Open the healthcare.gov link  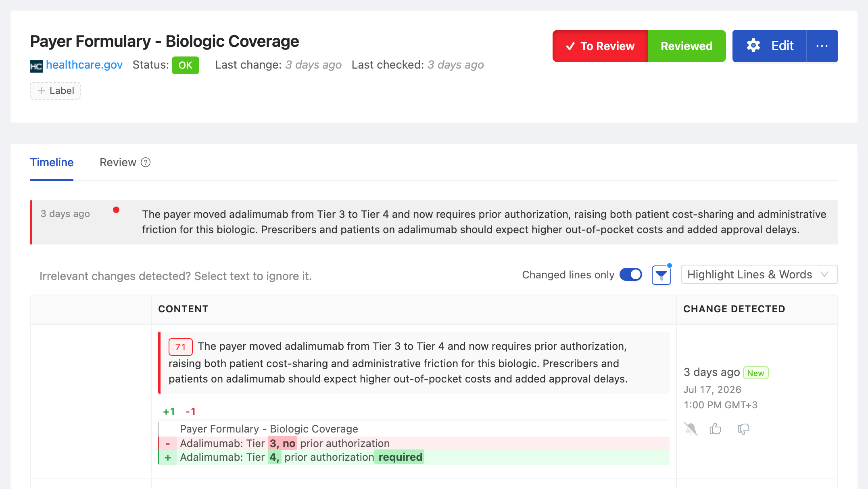(x=84, y=65)
